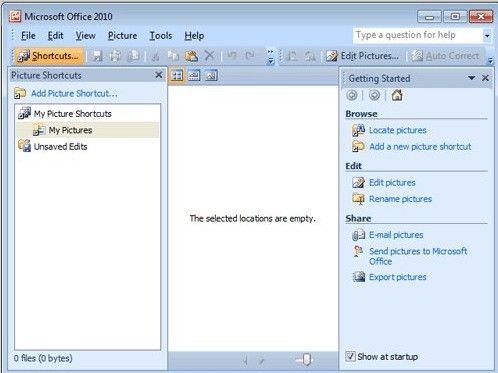Click the Auto Correct toolbar button
Image resolution: width=498 pixels, height=373 pixels.
pos(445,56)
